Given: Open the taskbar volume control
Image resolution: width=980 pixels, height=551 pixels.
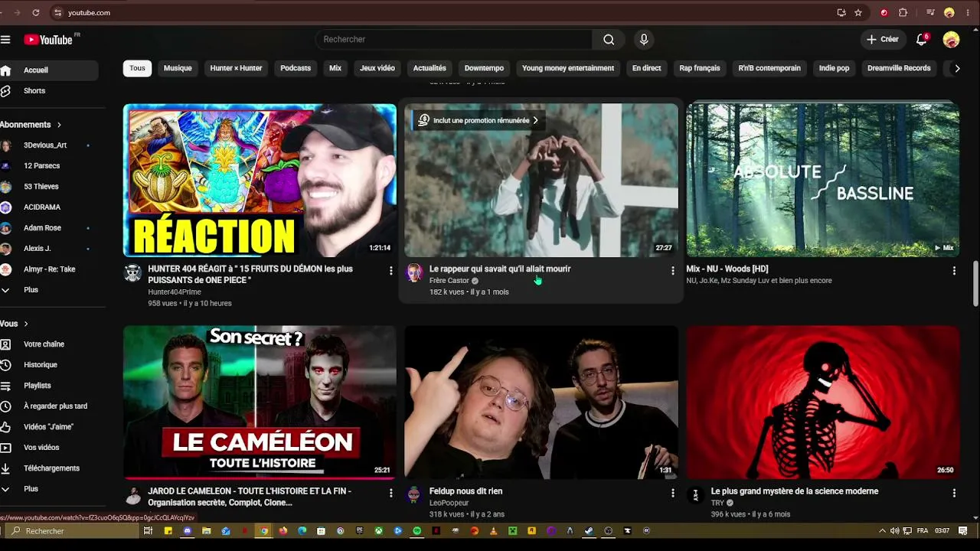Looking at the screenshot, I should point(894,531).
